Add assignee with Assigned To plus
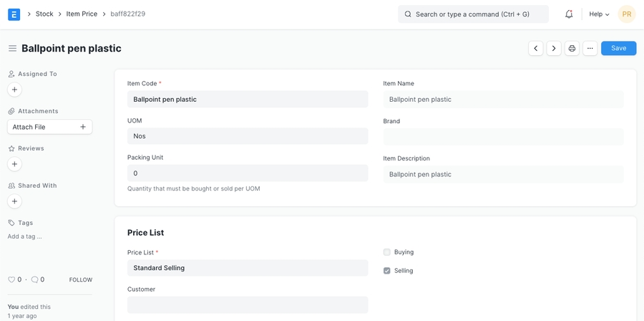Image resolution: width=644 pixels, height=321 pixels. pyautogui.click(x=14, y=90)
